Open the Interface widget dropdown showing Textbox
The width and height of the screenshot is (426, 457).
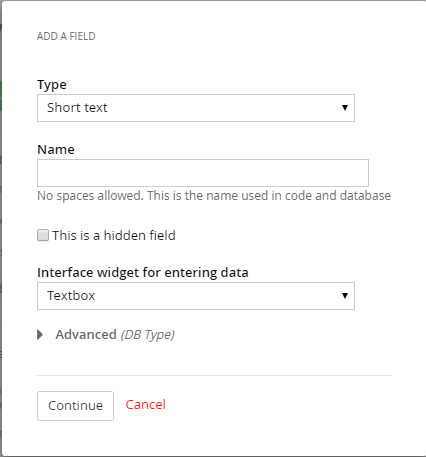[196, 296]
